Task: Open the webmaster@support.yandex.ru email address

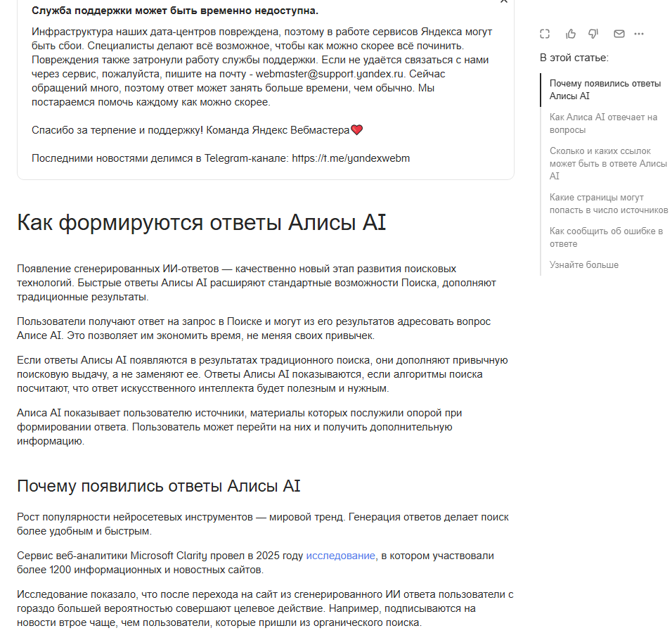Action: click(x=330, y=74)
